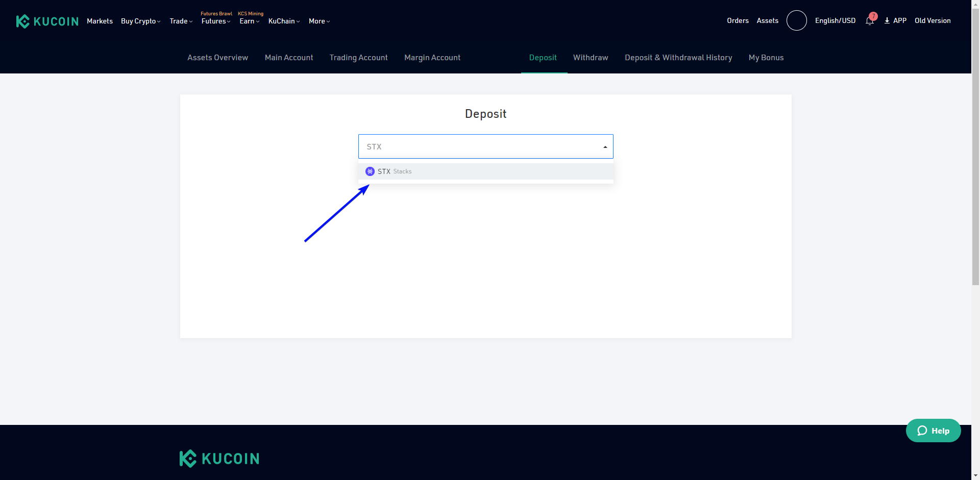Viewport: 980px width, 480px height.
Task: Click the KuCoin footer logo
Action: [x=219, y=459]
